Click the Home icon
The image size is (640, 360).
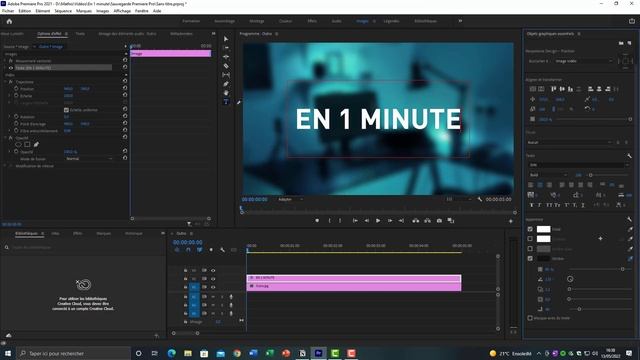9,21
